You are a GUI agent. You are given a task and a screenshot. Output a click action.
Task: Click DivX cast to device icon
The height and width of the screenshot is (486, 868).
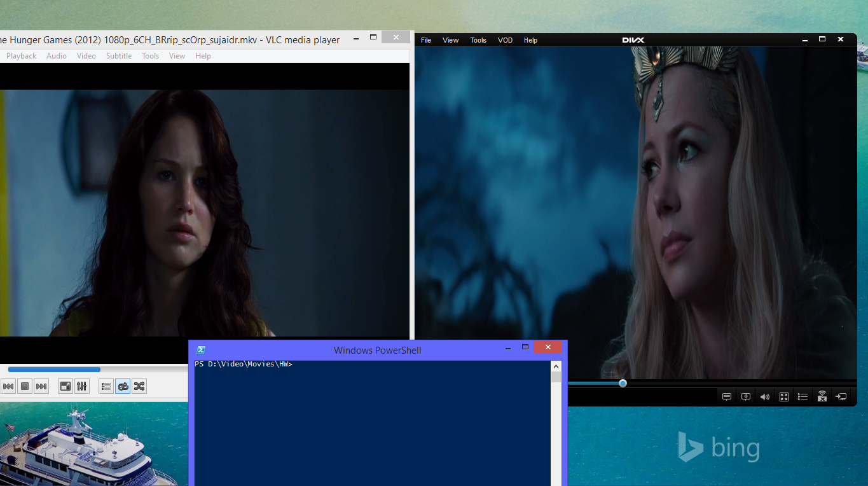tap(841, 397)
